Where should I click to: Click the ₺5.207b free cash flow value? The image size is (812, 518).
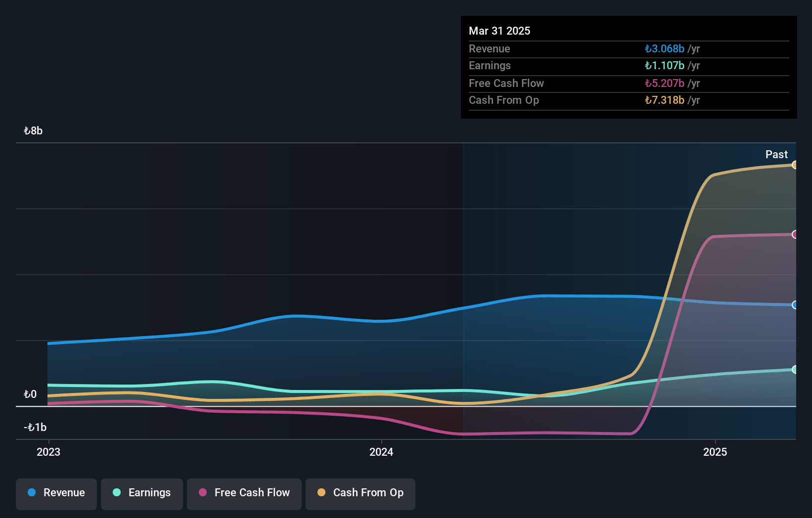tap(665, 84)
